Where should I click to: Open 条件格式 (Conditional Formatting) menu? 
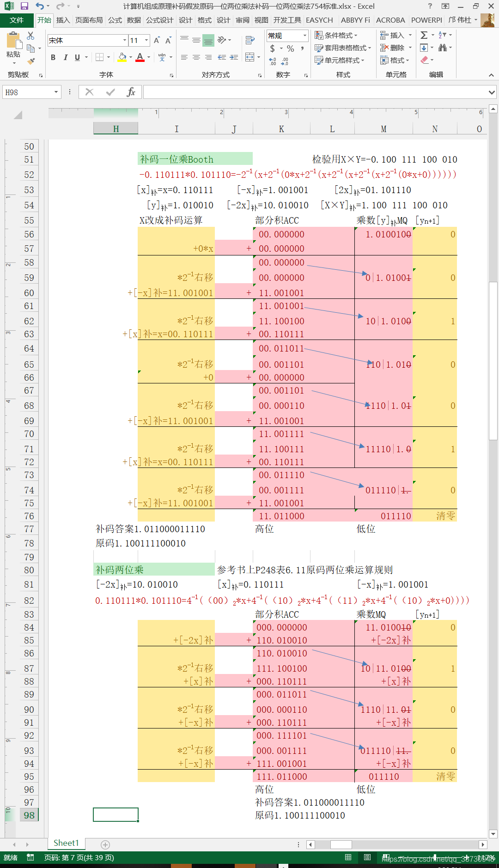coord(336,36)
